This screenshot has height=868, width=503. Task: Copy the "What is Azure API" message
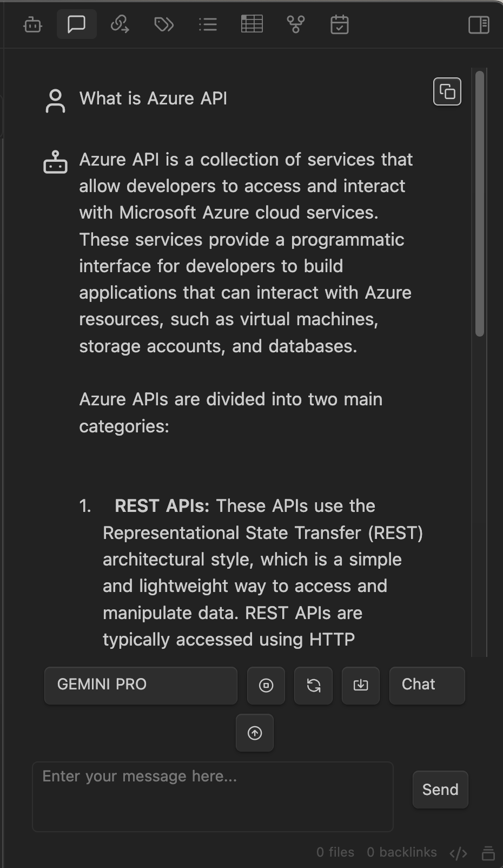447,91
